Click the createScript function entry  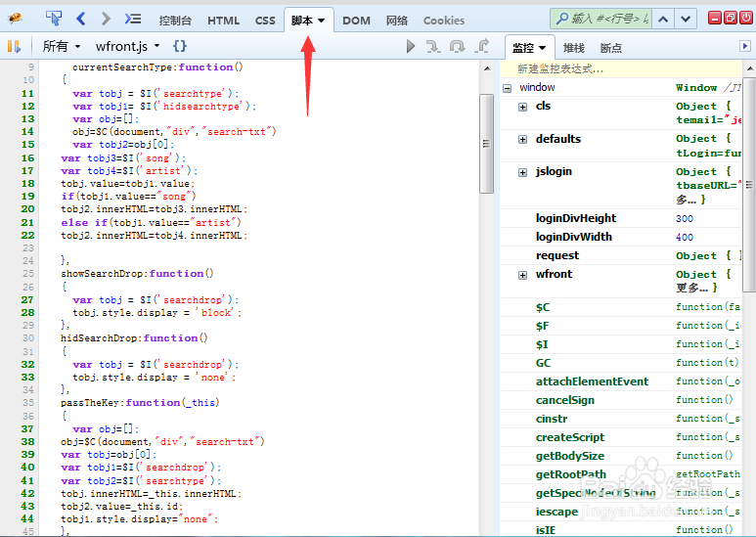tap(570, 437)
